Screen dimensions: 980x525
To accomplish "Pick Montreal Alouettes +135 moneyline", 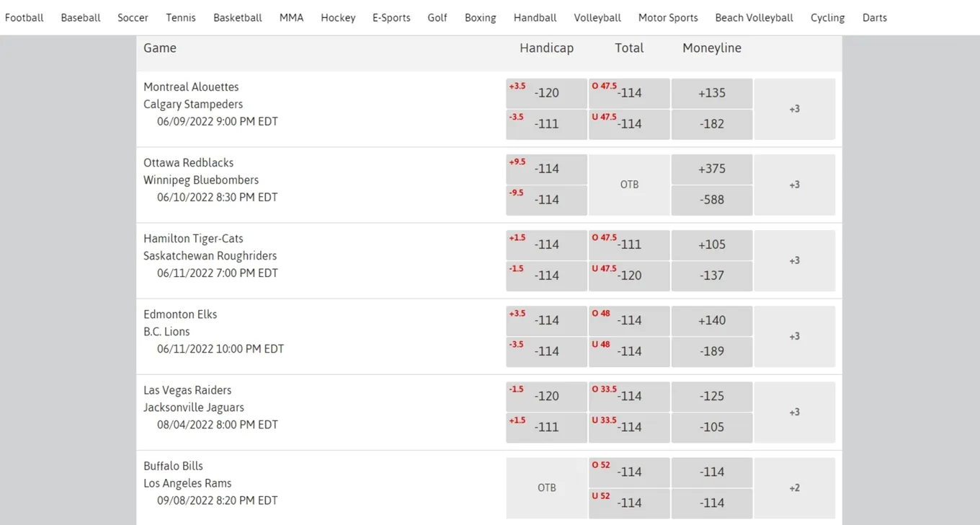I will tap(712, 93).
